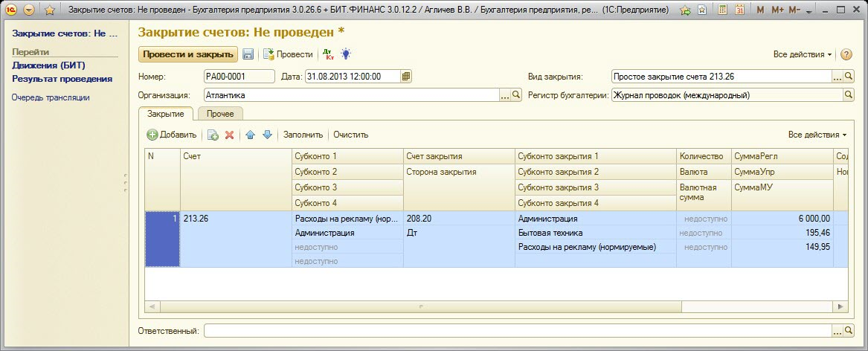Click the light bulb icon in toolbar

pyautogui.click(x=345, y=54)
